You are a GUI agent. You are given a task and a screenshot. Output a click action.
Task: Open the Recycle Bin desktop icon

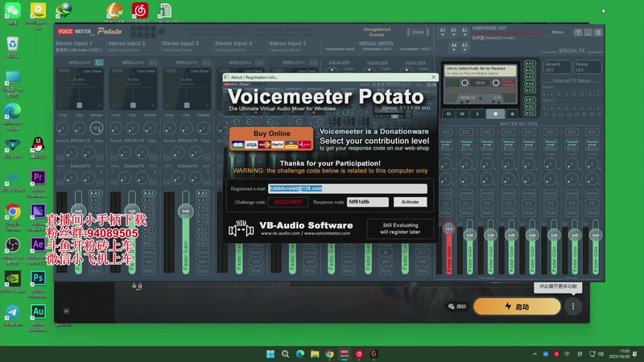(13, 47)
